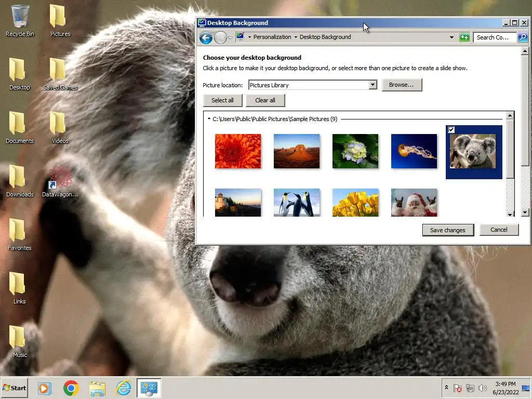Click Personalization in the address bar
Viewport: 532px width, 399px height.
pos(272,37)
